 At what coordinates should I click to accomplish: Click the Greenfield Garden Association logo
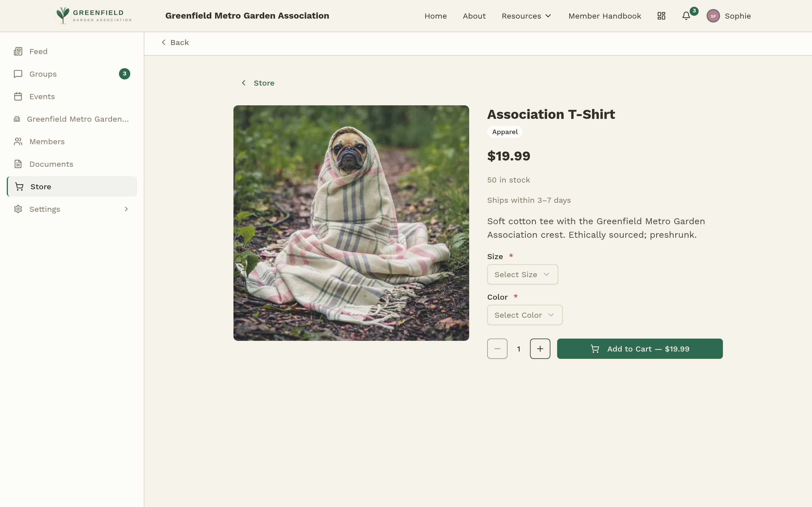[x=93, y=15]
